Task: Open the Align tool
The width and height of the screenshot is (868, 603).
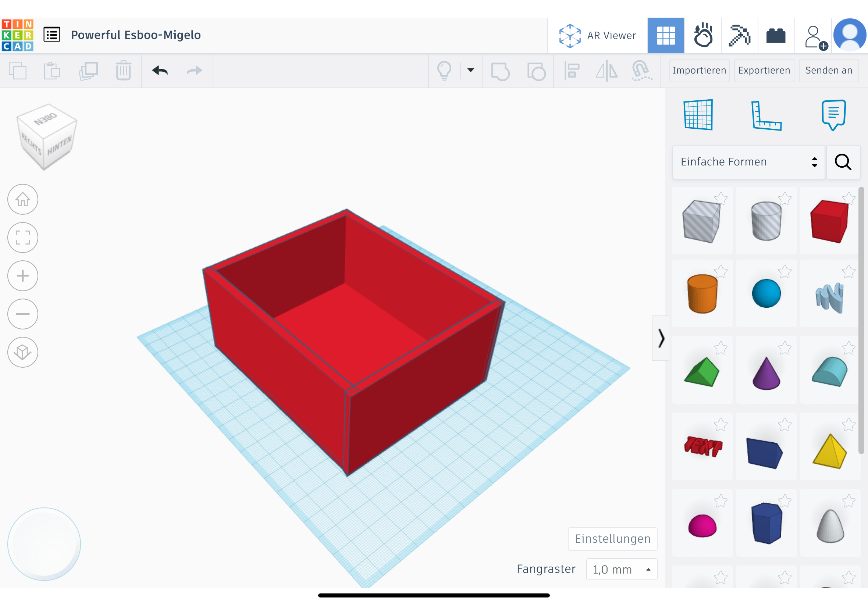Action: 572,71
